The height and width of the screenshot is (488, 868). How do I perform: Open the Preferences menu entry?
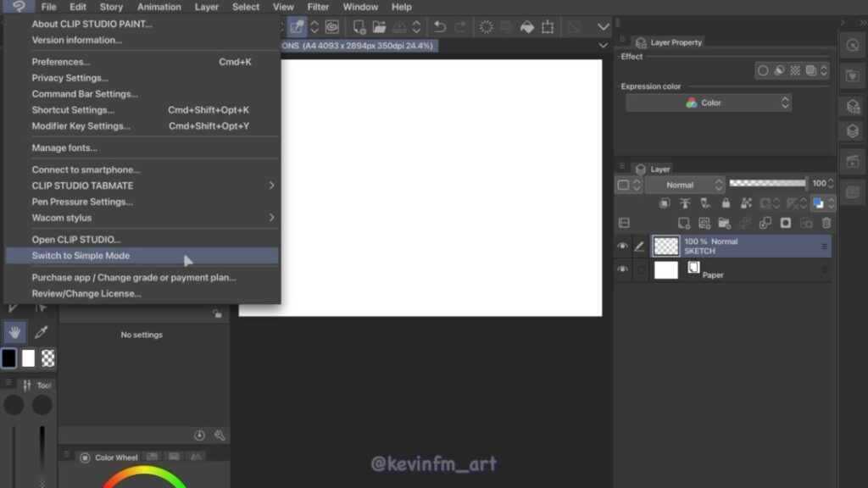pyautogui.click(x=61, y=62)
